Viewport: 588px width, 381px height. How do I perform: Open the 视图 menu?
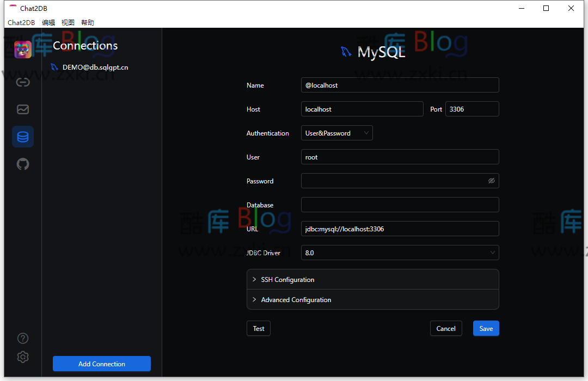68,22
